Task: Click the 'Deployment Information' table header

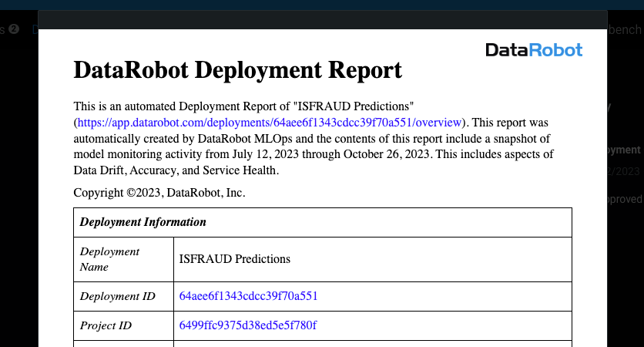Action: (323, 222)
